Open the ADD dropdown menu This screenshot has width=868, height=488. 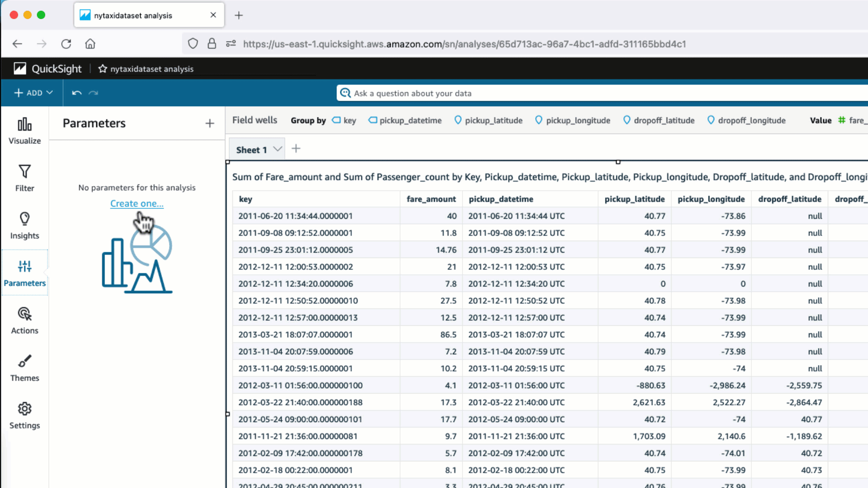(x=32, y=93)
